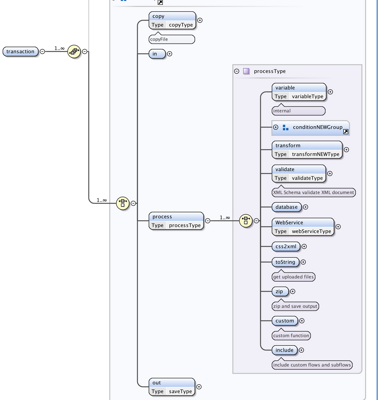Select the transaction element node
389x400 pixels.
(x=20, y=52)
